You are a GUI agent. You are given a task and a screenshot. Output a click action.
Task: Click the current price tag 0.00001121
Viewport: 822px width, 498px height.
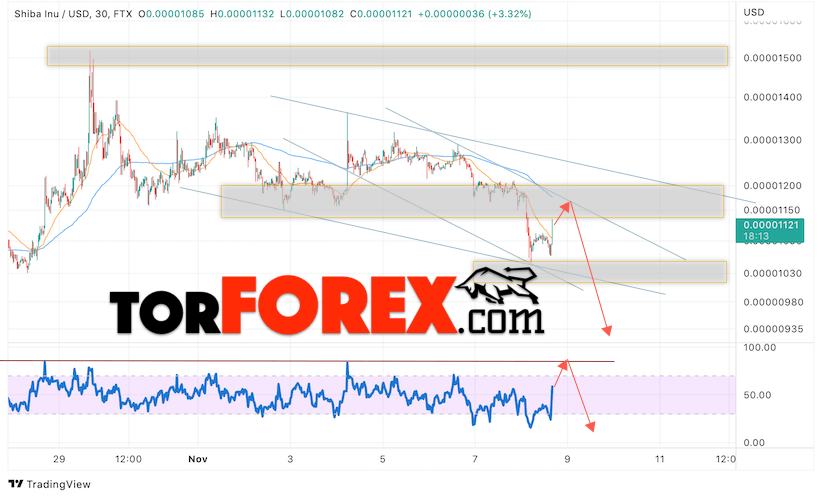(769, 231)
